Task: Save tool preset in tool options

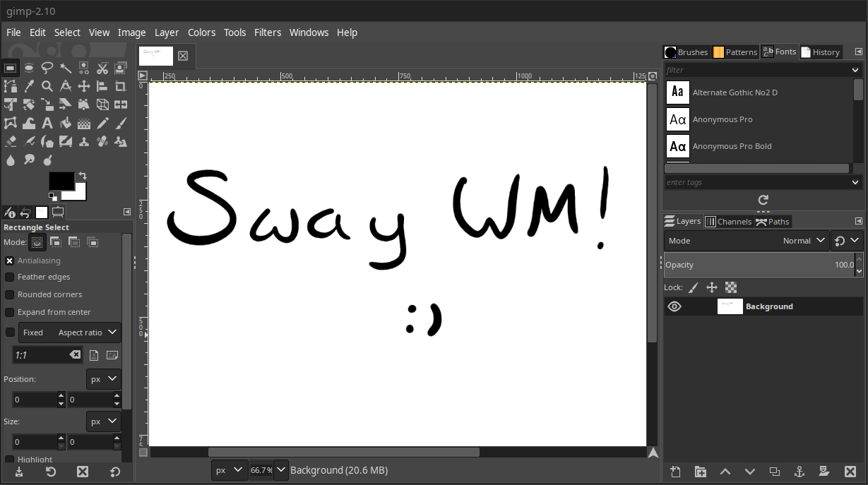Action: [19, 472]
